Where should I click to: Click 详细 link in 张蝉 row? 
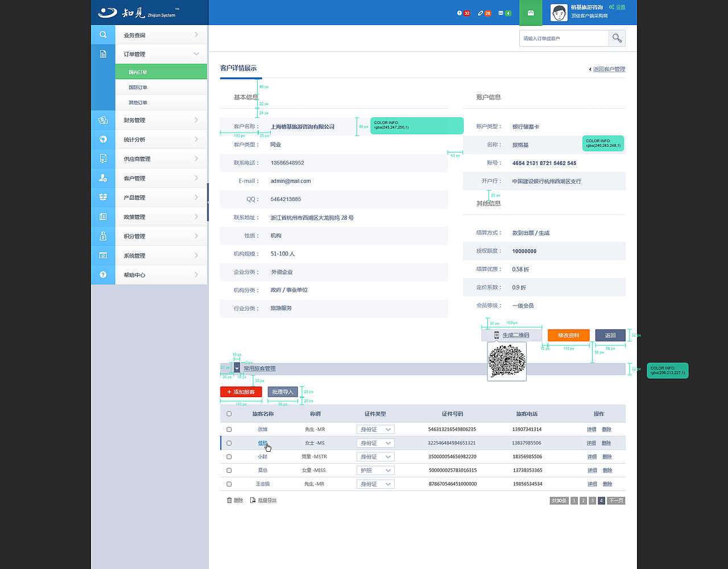tap(592, 429)
